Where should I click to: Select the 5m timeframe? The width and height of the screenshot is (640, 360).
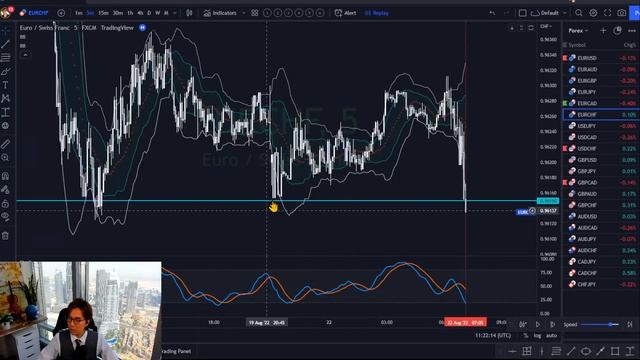click(90, 13)
